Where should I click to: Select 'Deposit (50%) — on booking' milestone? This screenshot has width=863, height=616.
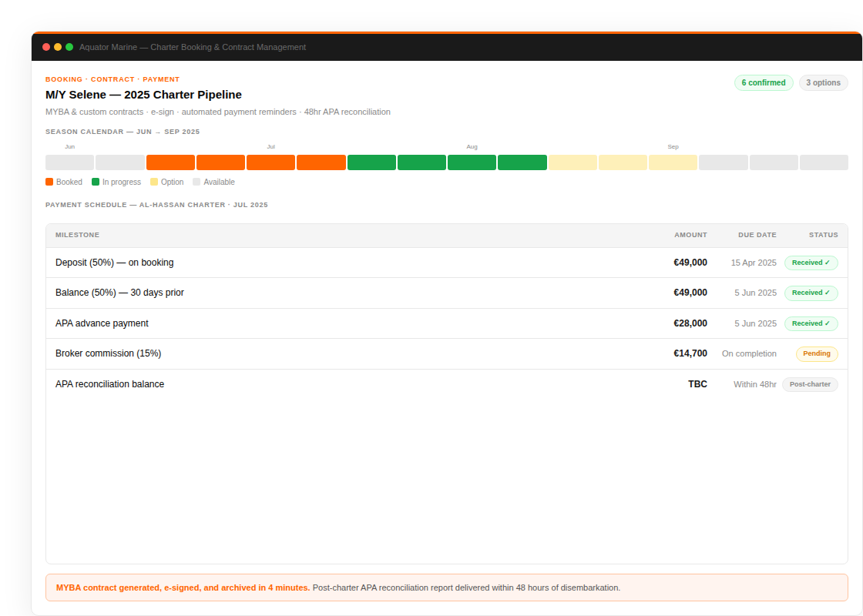tap(115, 263)
